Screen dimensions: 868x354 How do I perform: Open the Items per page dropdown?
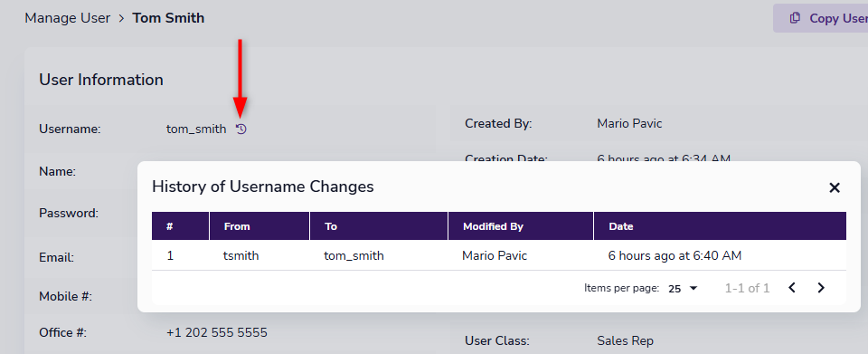click(684, 289)
